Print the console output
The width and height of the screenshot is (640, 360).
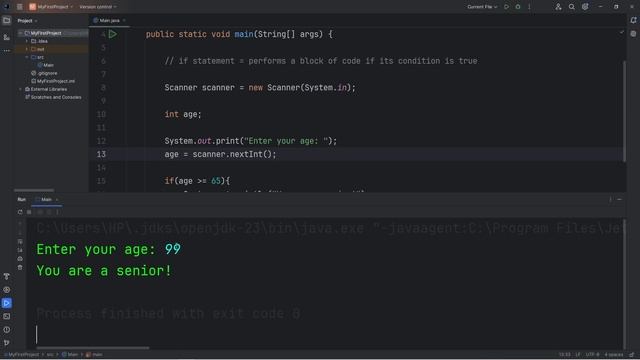click(x=20, y=259)
